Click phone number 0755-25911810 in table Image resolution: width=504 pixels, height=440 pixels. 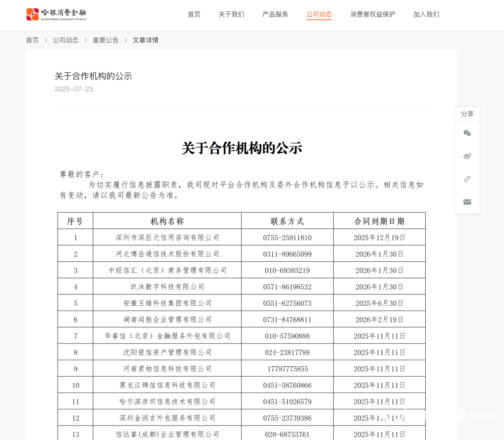point(287,238)
